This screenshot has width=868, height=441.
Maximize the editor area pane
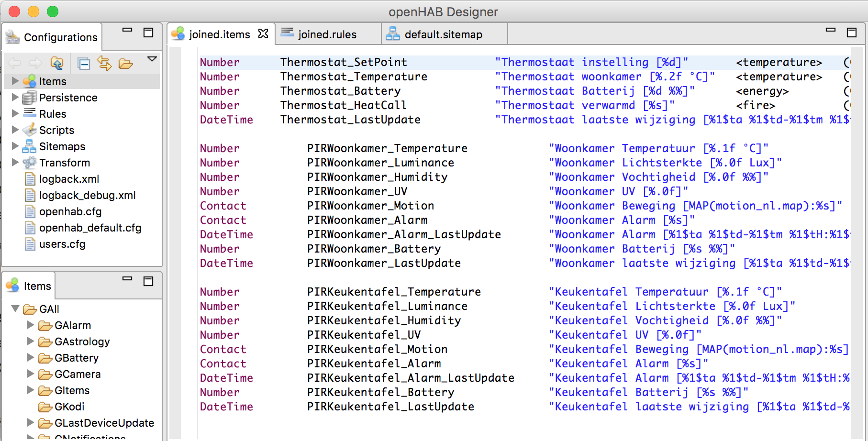pyautogui.click(x=852, y=33)
